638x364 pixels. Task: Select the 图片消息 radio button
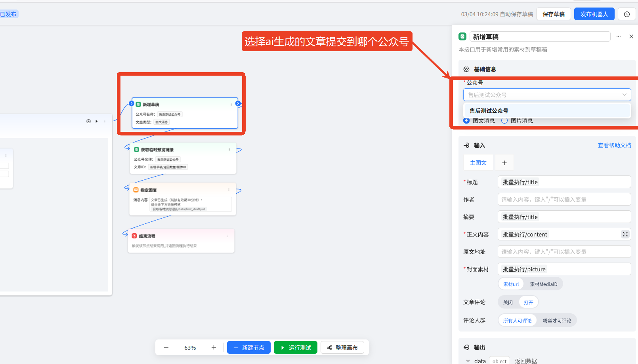(x=504, y=120)
